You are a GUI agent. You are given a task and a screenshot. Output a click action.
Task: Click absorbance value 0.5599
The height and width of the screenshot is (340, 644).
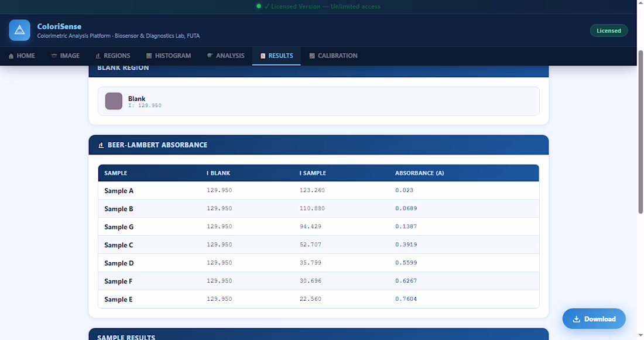pyautogui.click(x=406, y=262)
